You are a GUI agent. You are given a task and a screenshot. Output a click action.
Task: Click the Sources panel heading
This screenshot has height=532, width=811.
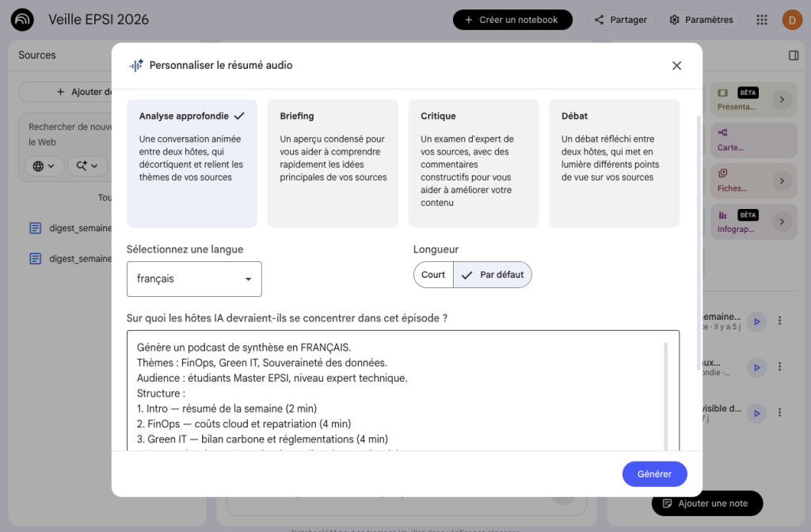36,55
